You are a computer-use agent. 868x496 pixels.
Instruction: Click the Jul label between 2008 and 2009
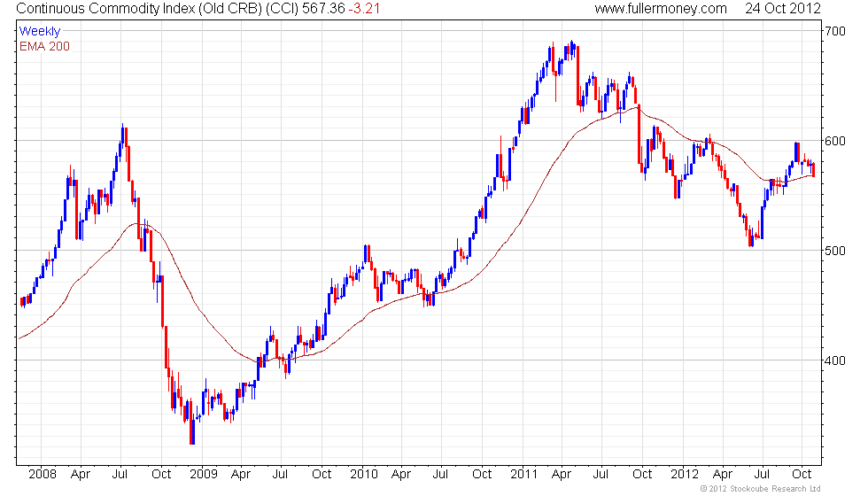tap(120, 475)
